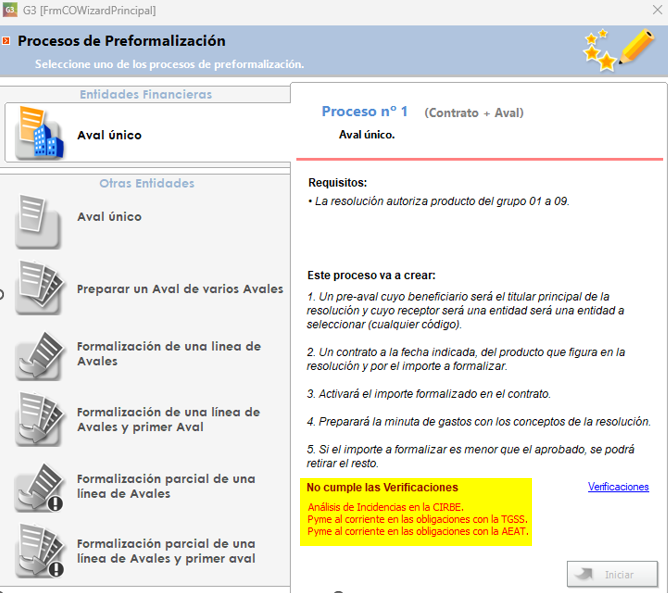
Task: Click the Formalización parcial de una línea de Avales icon
Action: [x=39, y=488]
